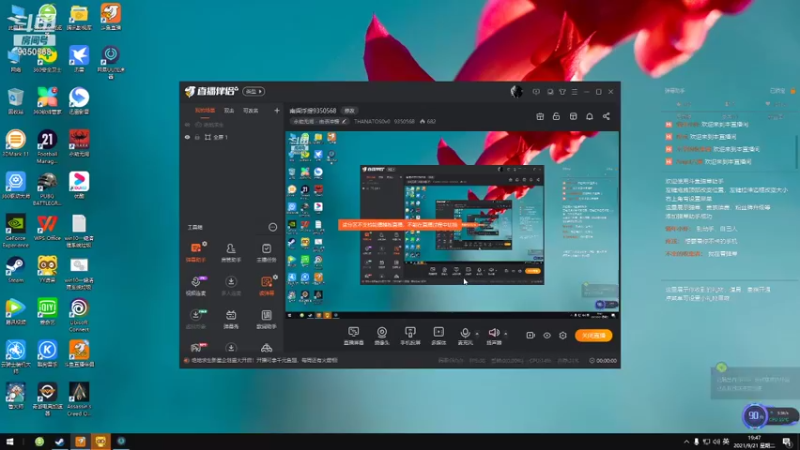
Task: Open the Steam desktop shortcut
Action: tap(15, 270)
